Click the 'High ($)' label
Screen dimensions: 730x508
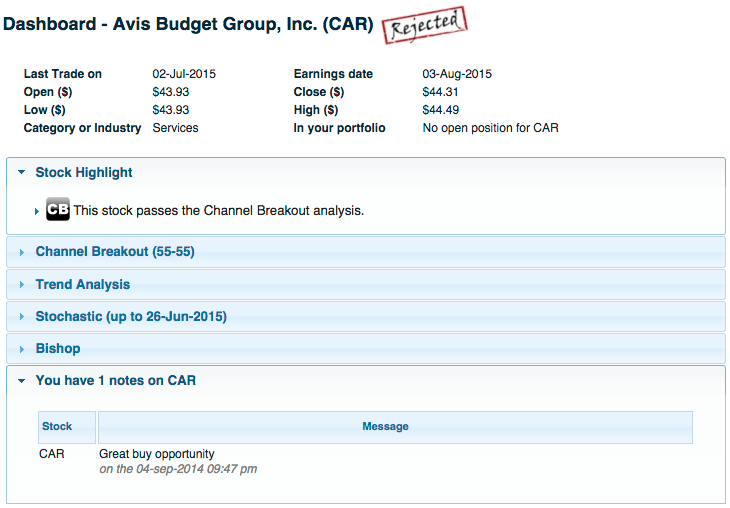[x=316, y=110]
